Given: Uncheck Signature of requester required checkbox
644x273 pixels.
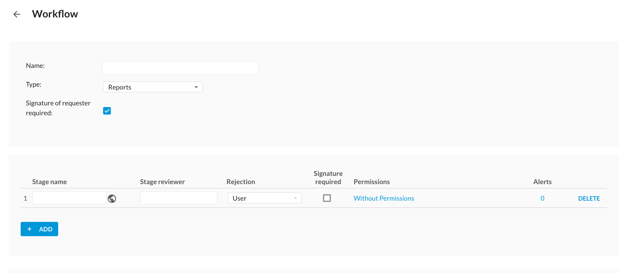Looking at the screenshot, I should point(107,111).
